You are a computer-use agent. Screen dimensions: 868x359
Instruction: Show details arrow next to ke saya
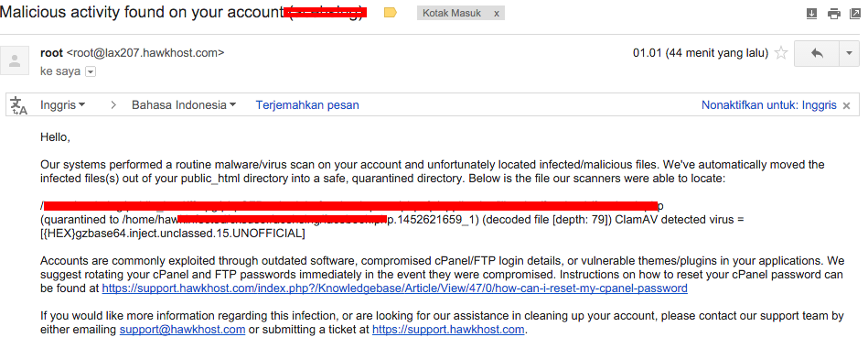coord(91,71)
